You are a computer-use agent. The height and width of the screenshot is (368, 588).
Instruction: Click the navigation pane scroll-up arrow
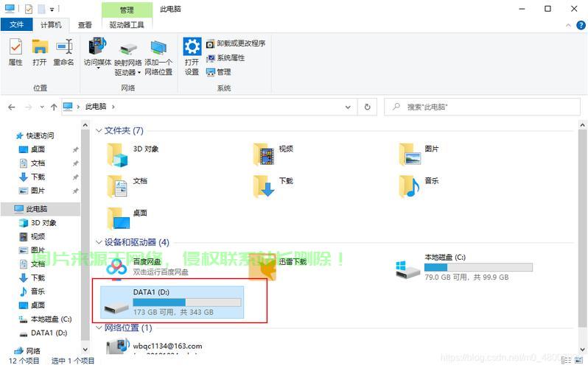tap(85, 125)
